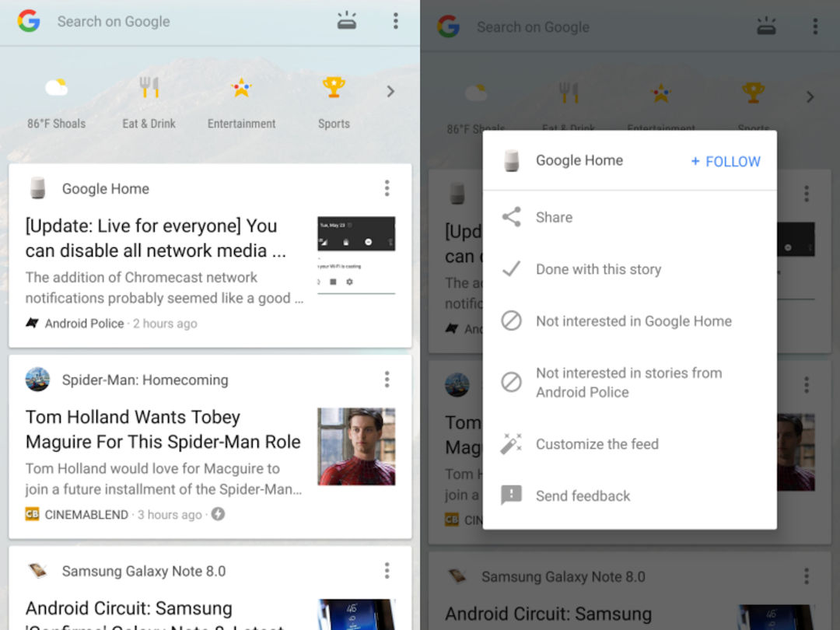Select 'Not interested in Google Home'
Screen dimensions: 840x630
point(629,321)
